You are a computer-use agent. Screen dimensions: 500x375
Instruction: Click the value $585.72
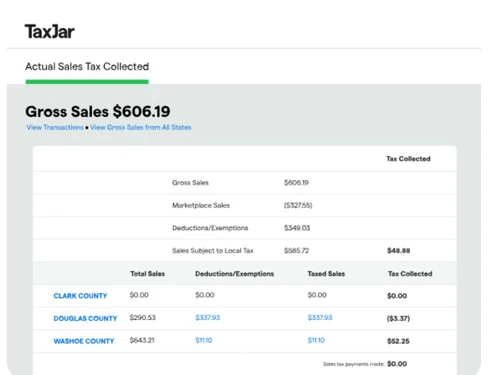(296, 251)
